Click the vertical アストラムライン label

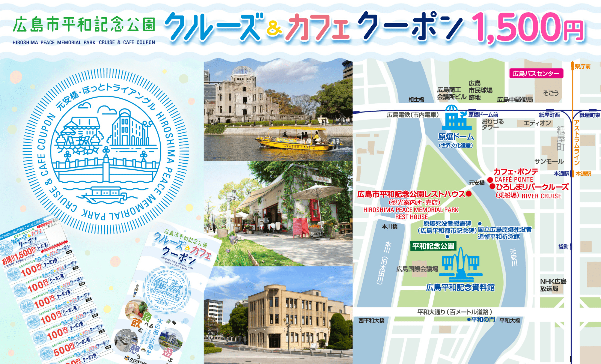tap(577, 143)
